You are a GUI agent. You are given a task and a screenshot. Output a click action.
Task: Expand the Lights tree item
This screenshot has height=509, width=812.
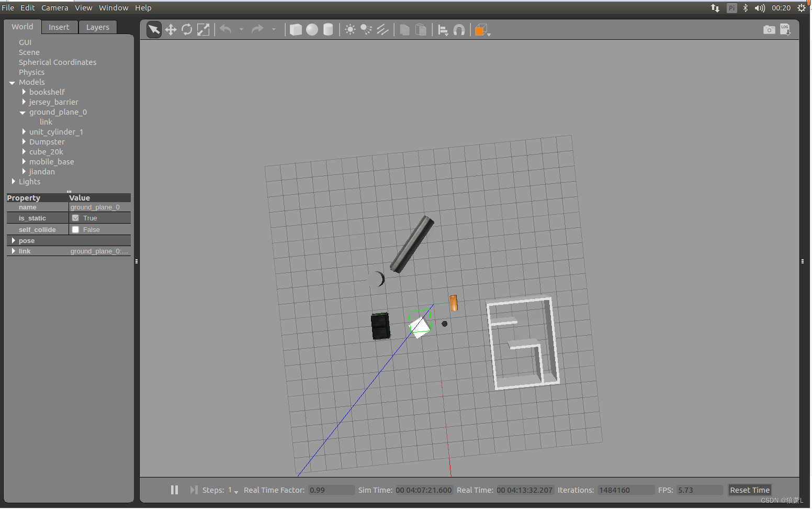14,182
